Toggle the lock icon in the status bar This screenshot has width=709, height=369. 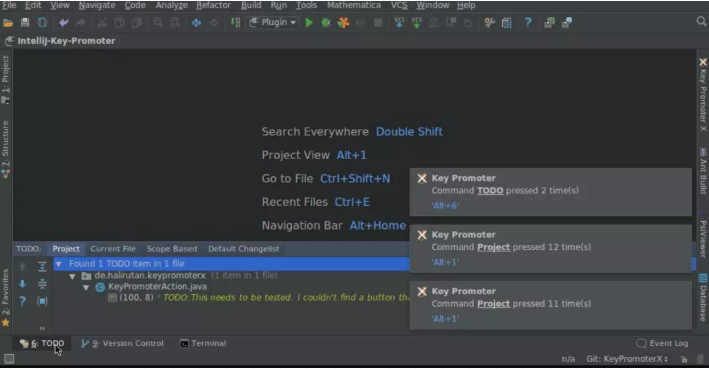click(684, 360)
